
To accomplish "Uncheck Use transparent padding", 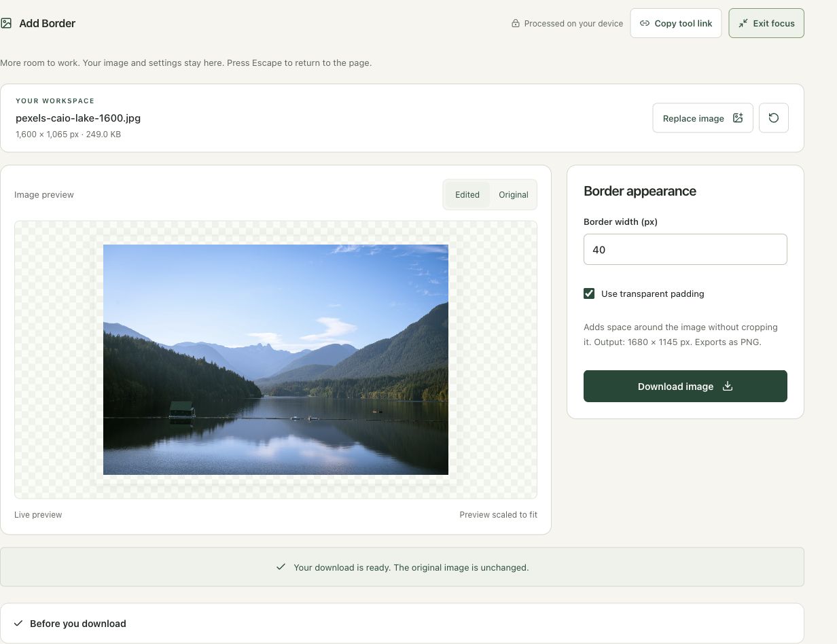I will click(x=589, y=293).
